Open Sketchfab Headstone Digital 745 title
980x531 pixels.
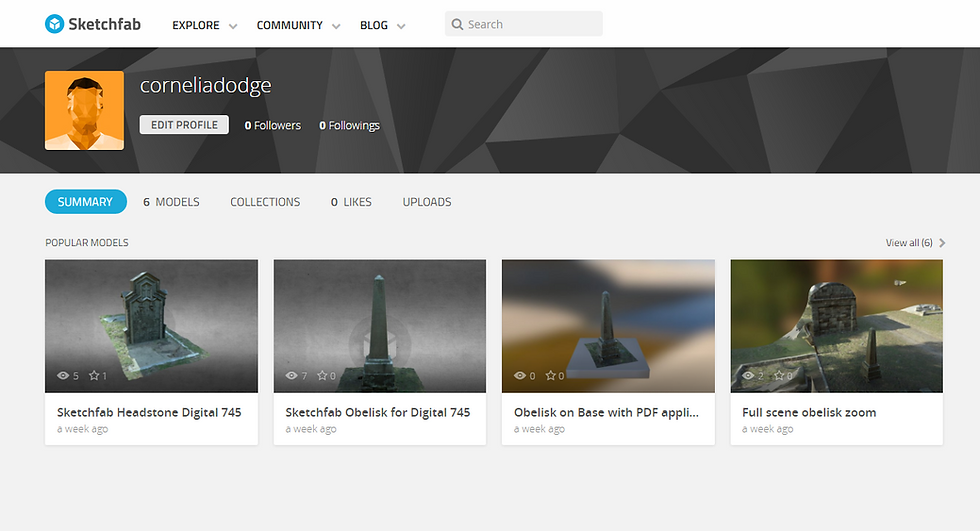[x=149, y=412]
